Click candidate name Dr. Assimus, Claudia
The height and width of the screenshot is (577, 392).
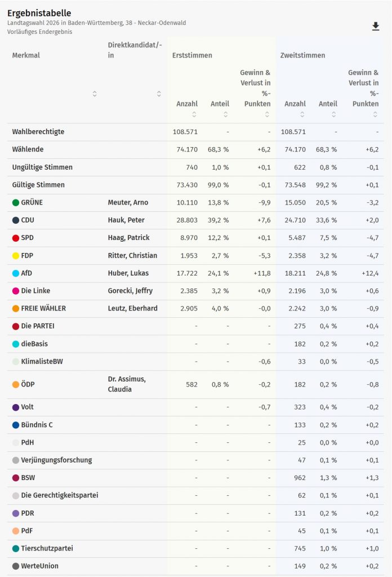click(128, 384)
